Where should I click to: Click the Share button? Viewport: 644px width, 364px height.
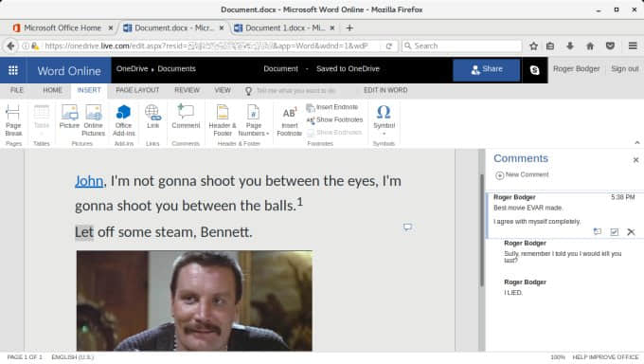486,69
